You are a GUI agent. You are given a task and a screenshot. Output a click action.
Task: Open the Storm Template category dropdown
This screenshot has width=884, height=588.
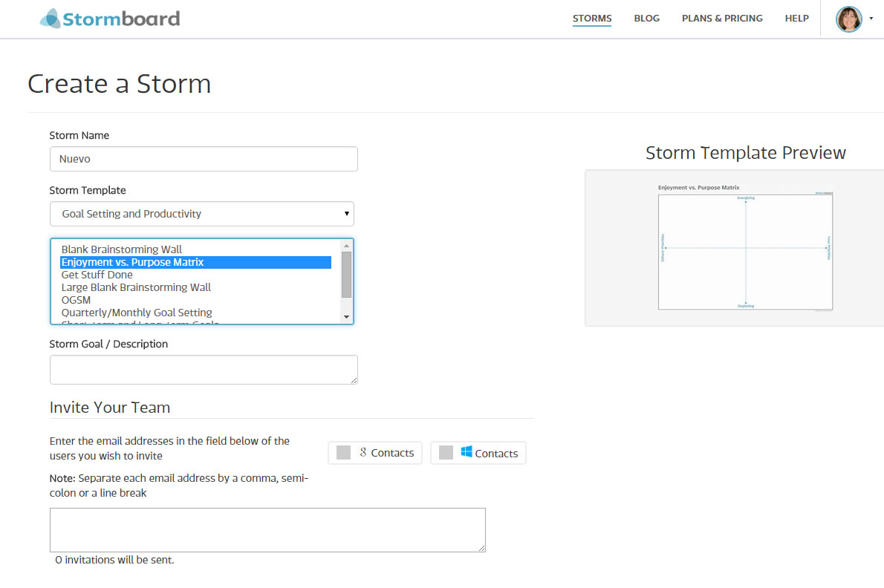click(x=202, y=214)
